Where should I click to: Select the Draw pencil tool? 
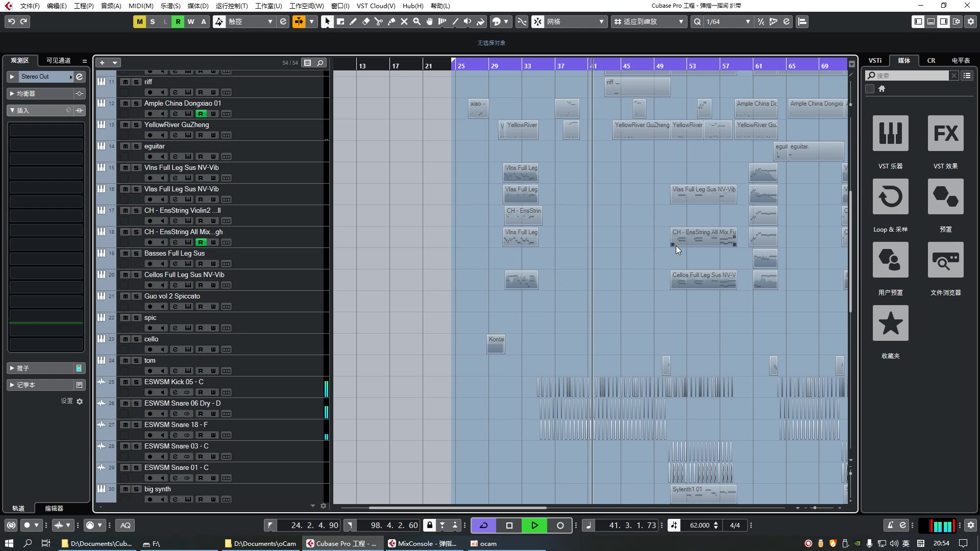click(x=353, y=21)
